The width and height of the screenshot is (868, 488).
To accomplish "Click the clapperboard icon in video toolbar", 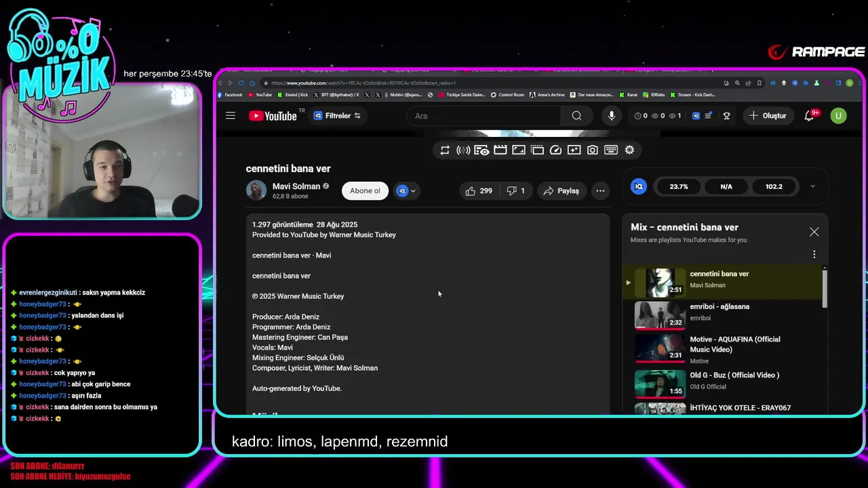I will click(x=500, y=150).
